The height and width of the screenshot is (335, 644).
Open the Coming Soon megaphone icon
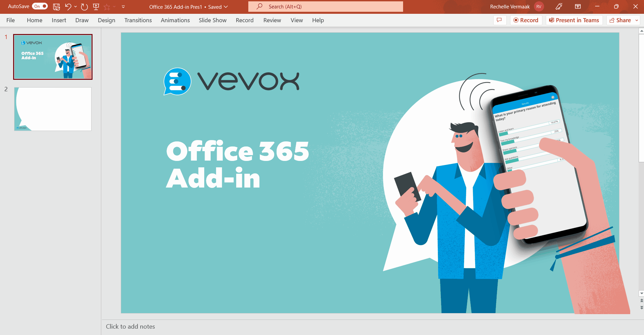tap(559, 7)
